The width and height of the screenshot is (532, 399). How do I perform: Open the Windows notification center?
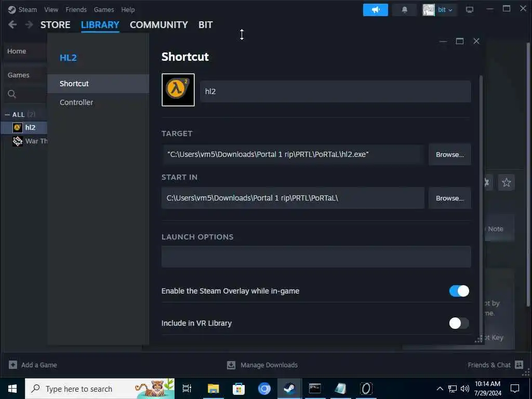pos(515,389)
